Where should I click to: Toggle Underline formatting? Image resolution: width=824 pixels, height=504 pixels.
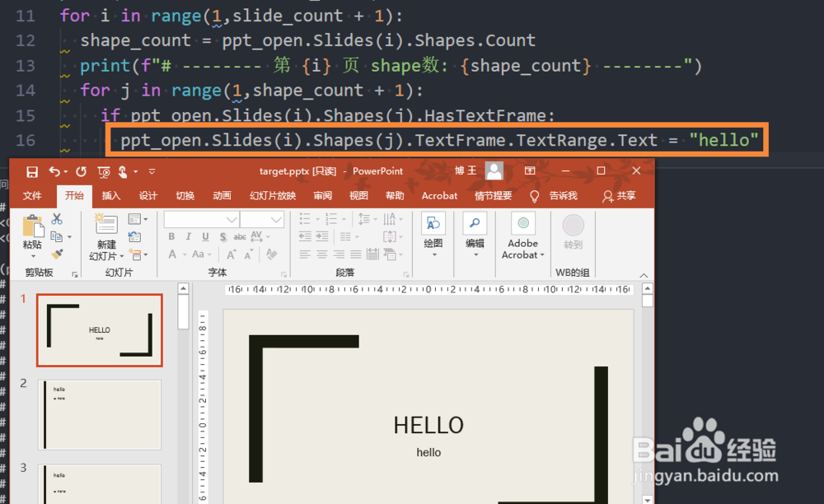pos(205,237)
